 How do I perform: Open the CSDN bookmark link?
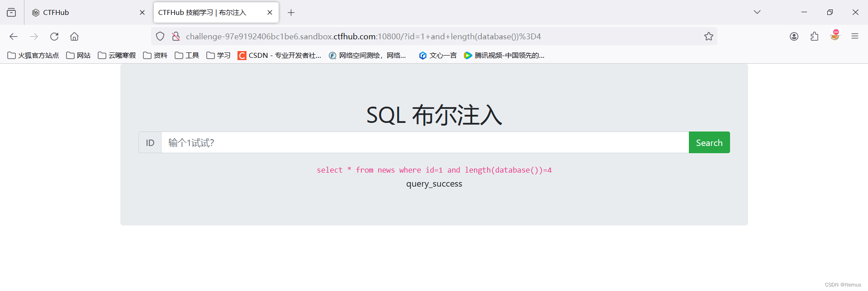pyautogui.click(x=280, y=56)
